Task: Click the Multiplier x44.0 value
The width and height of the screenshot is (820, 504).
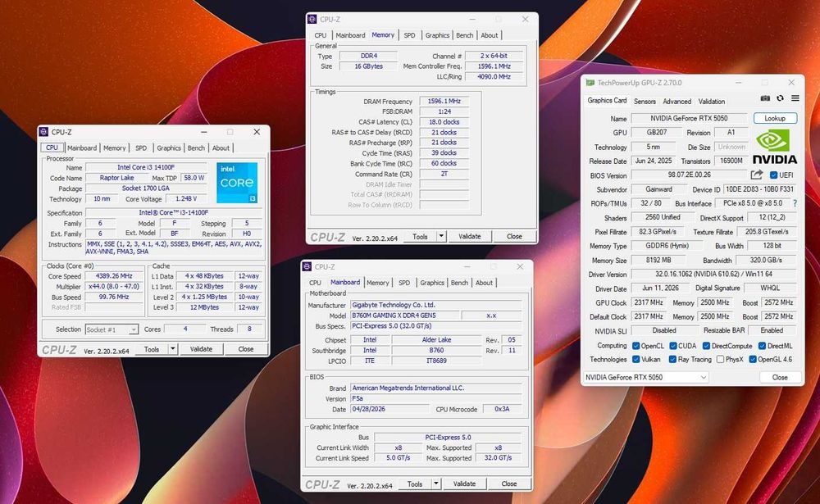Action: (114, 287)
